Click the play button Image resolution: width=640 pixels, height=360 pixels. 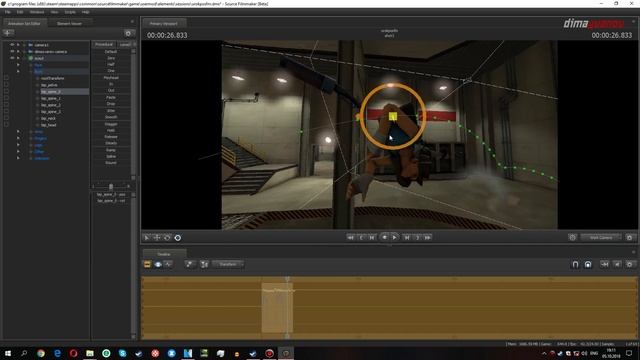tap(394, 238)
